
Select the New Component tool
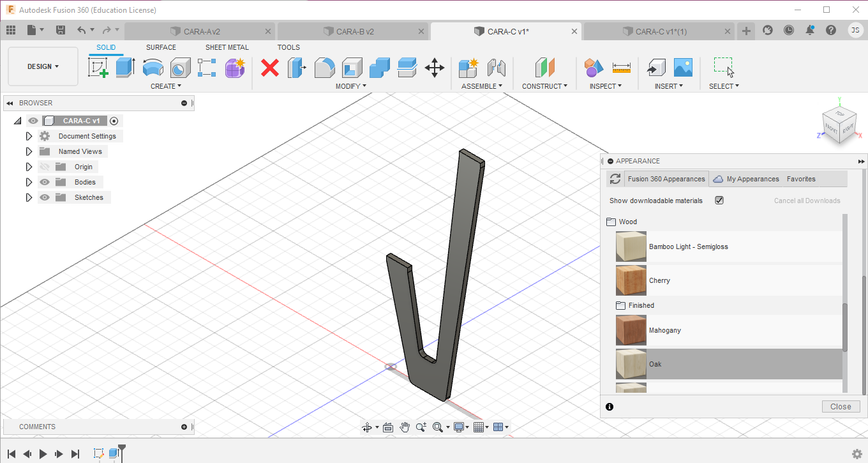[468, 67]
